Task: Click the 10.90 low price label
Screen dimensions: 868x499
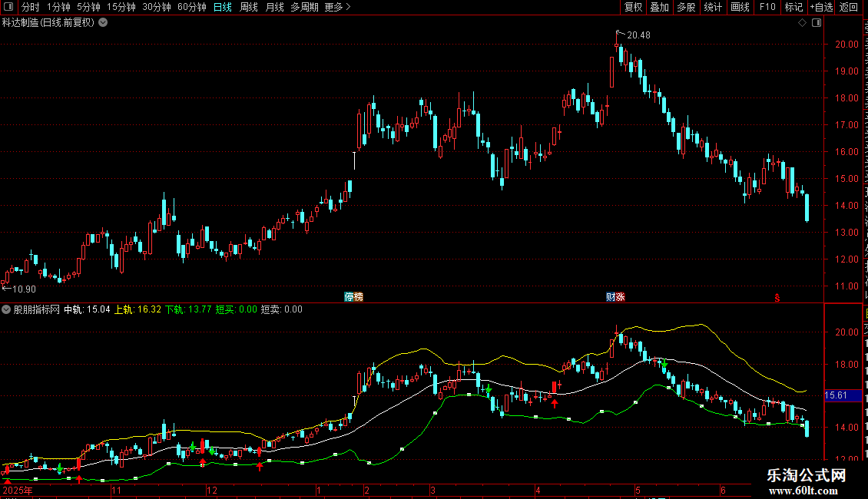Action: (x=24, y=289)
